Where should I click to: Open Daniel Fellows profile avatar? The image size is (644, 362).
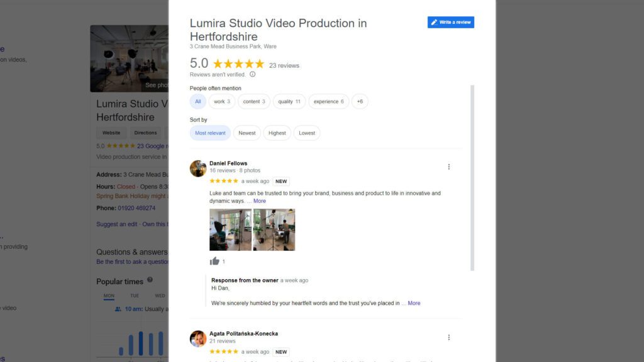(x=198, y=168)
